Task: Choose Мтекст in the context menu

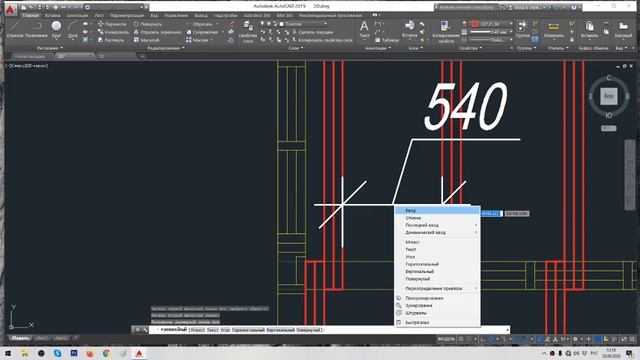Action: pyautogui.click(x=437, y=242)
